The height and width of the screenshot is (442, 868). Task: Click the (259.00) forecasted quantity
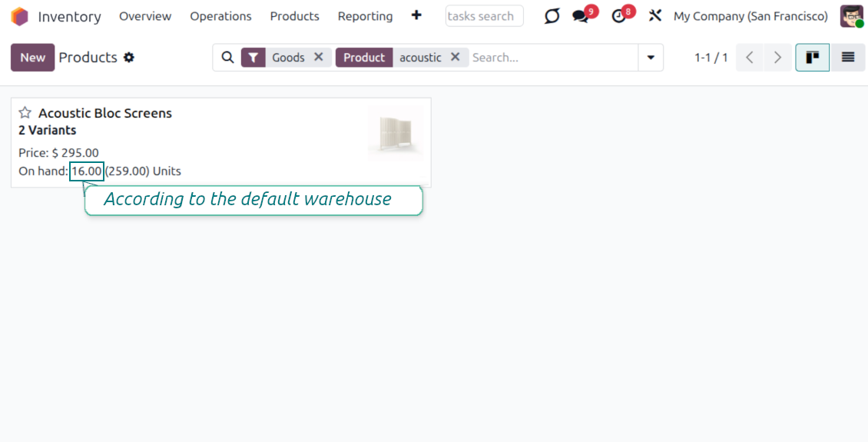point(128,171)
